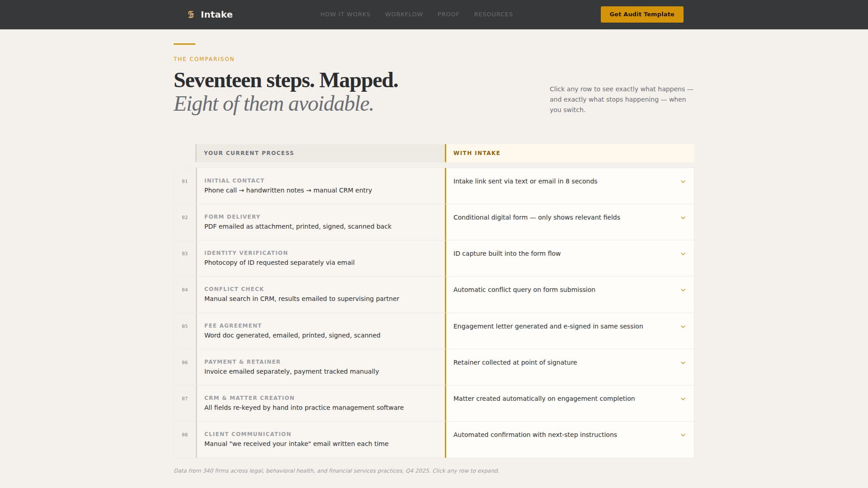Open the HOW IT WORKS navigation item
Image resolution: width=868 pixels, height=488 pixels.
point(345,14)
